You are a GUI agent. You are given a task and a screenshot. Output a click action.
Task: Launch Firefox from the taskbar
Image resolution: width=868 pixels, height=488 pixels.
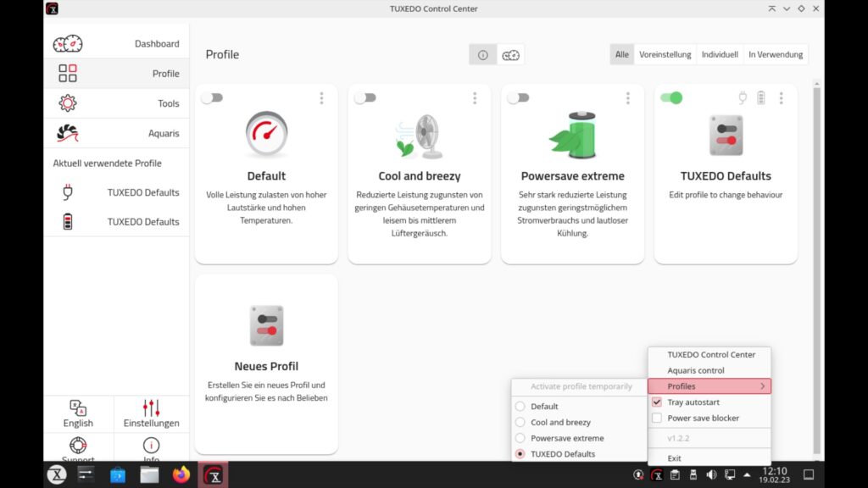point(181,474)
